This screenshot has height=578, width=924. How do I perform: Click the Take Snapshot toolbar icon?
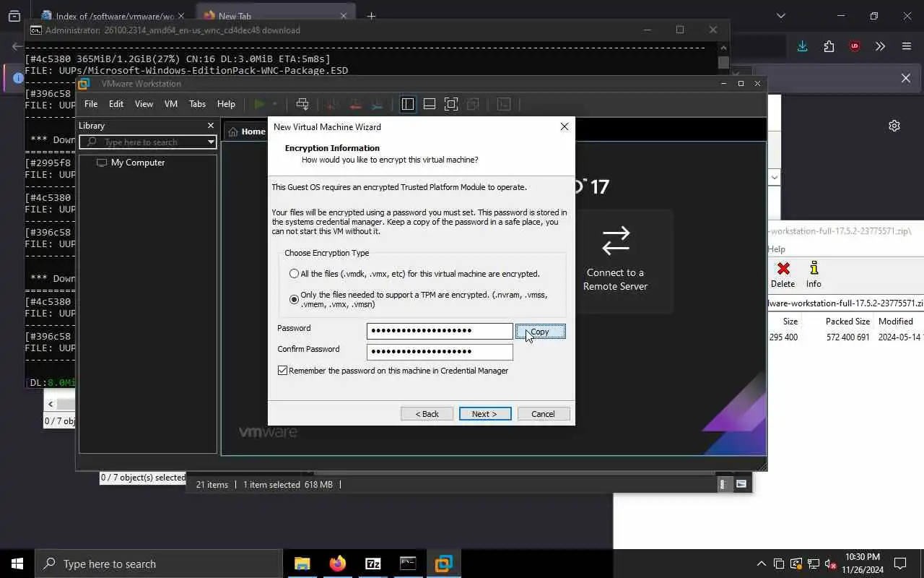click(x=332, y=104)
